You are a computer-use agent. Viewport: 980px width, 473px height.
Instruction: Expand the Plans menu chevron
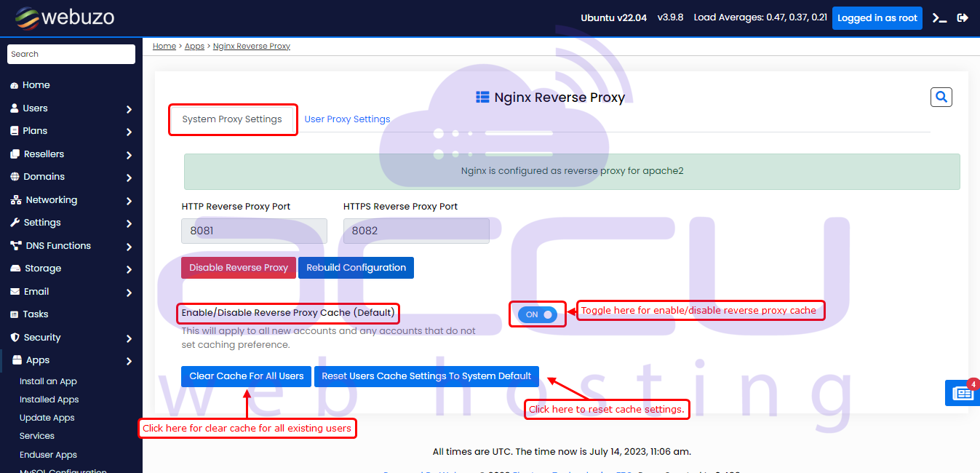tap(129, 132)
